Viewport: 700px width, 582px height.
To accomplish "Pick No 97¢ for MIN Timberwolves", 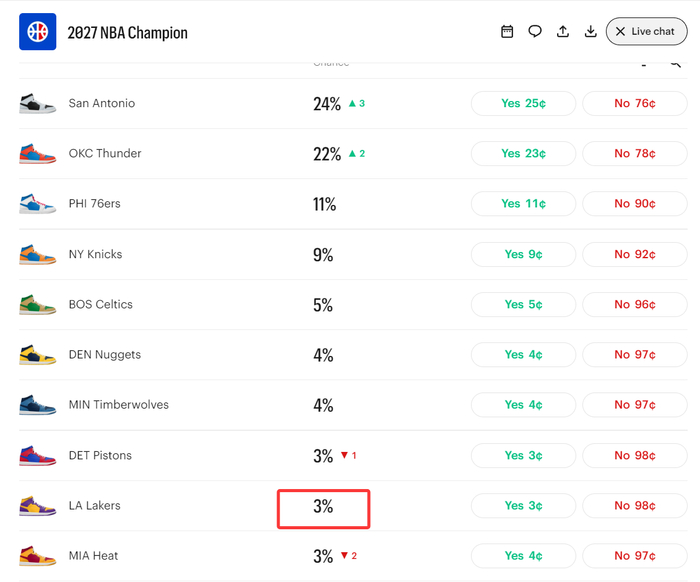I will pyautogui.click(x=635, y=405).
